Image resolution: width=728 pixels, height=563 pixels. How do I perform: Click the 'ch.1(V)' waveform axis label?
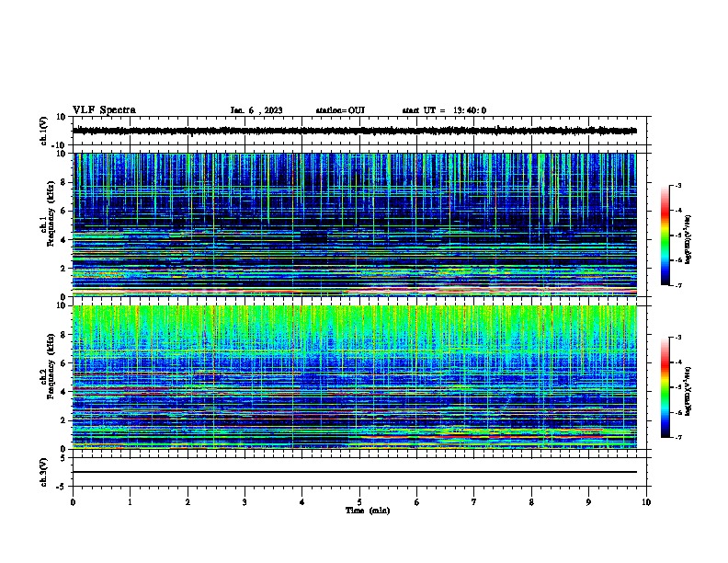pyautogui.click(x=43, y=131)
